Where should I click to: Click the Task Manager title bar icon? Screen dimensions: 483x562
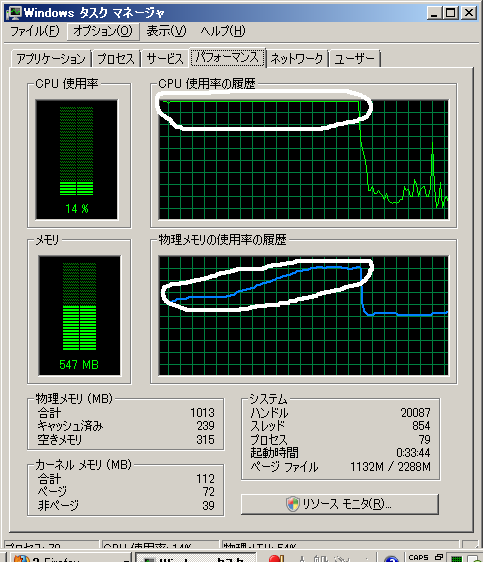click(x=14, y=13)
